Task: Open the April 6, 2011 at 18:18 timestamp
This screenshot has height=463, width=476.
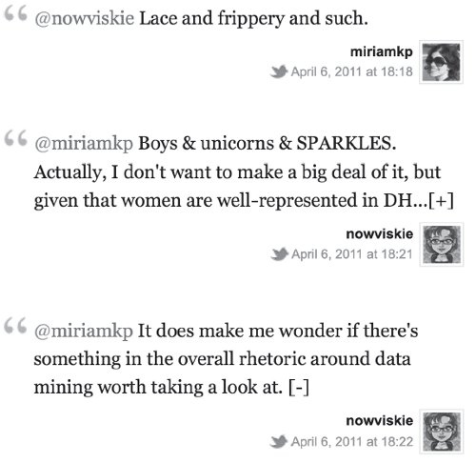Action: coord(352,71)
